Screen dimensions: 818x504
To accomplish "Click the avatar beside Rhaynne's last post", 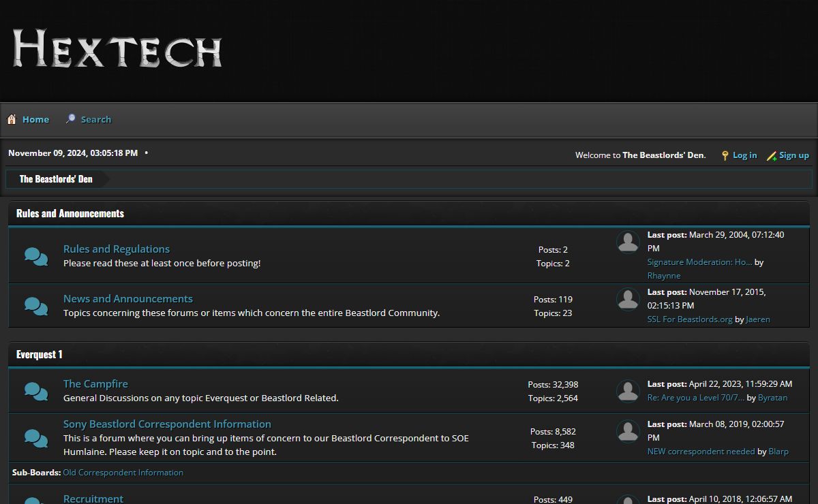I will (x=628, y=242).
